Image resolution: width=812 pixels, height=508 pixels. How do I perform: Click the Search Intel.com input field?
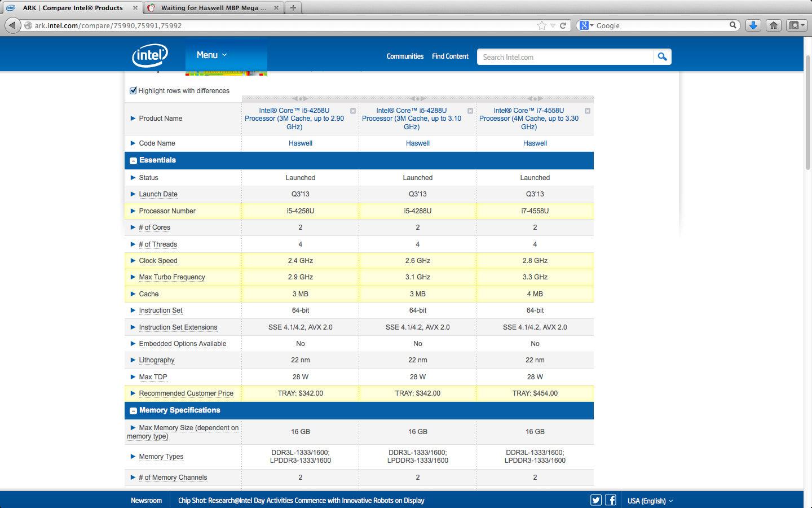(x=565, y=57)
